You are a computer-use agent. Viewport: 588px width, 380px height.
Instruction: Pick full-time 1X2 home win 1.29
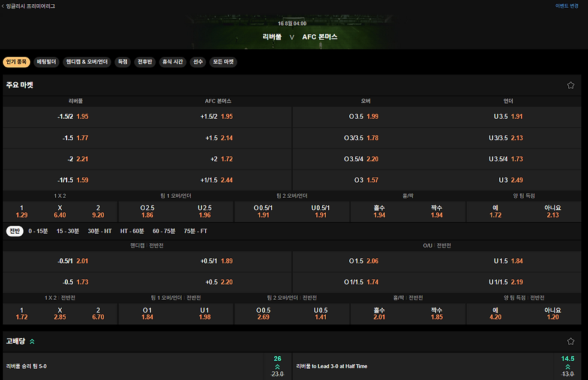(x=22, y=212)
